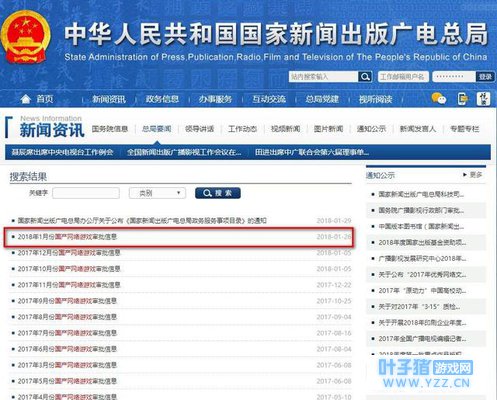
Task: Switch to the 视频新闻 tab
Action: [x=285, y=129]
